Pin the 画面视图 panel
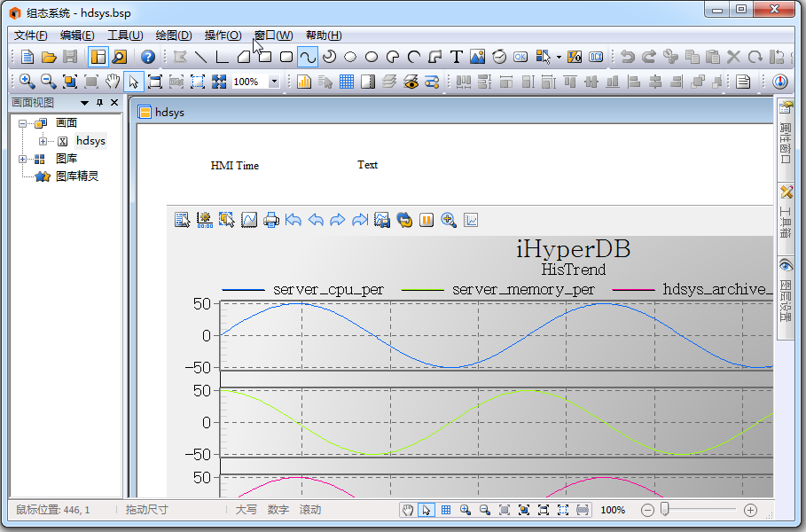Image resolution: width=806 pixels, height=532 pixels. pos(99,103)
